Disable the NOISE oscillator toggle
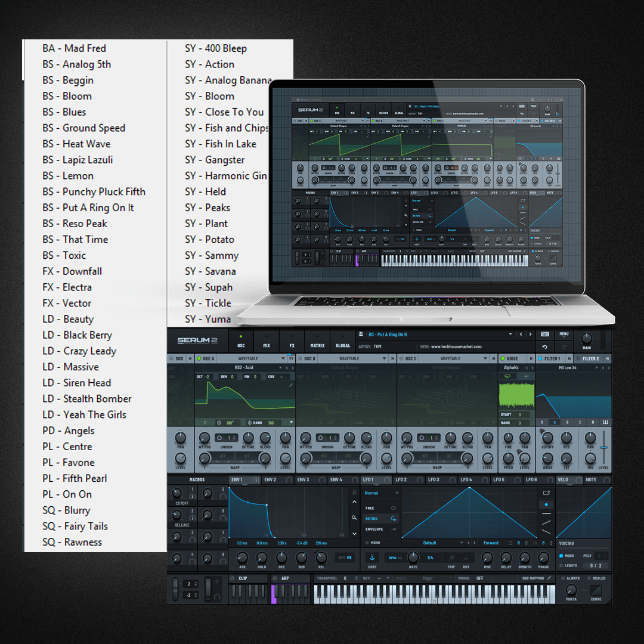Image resolution: width=644 pixels, height=644 pixels. click(502, 358)
